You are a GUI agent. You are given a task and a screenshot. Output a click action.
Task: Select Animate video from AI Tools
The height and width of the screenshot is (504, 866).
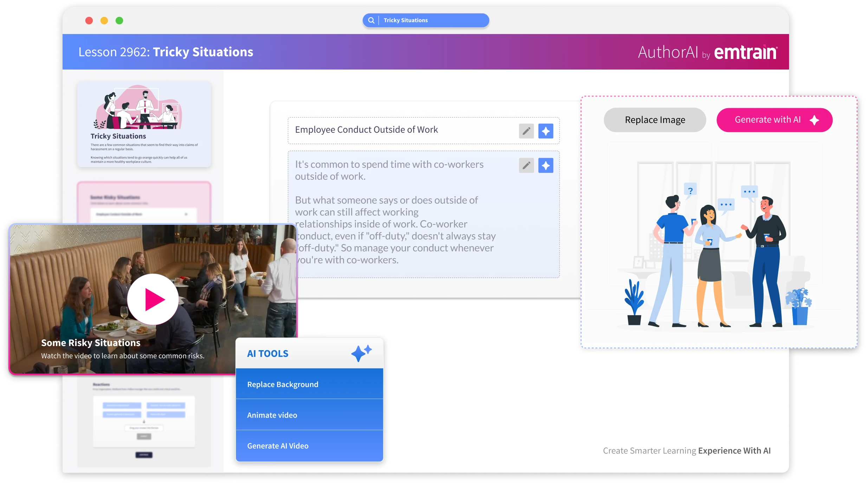click(x=272, y=414)
